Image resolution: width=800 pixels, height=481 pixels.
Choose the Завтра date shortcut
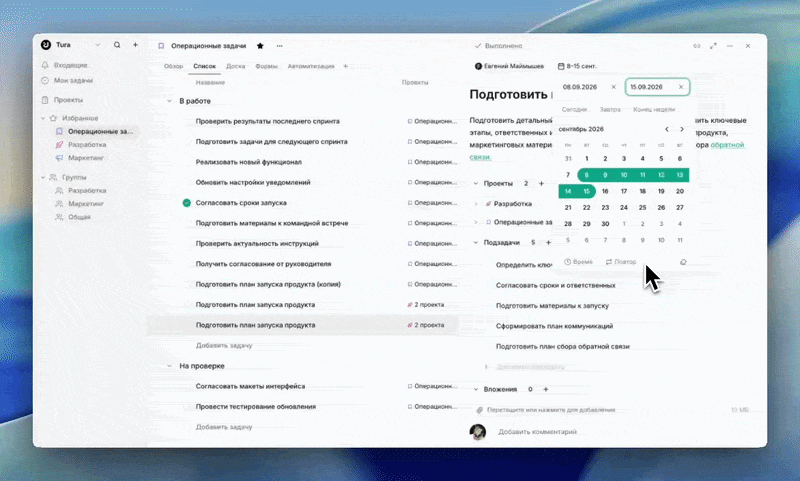click(x=610, y=110)
